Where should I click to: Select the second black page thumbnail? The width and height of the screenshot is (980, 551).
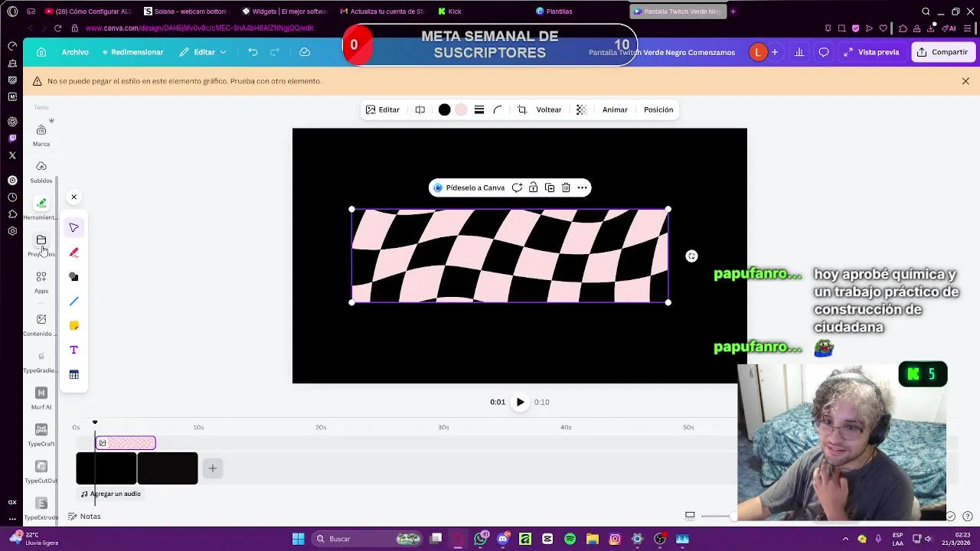(168, 468)
